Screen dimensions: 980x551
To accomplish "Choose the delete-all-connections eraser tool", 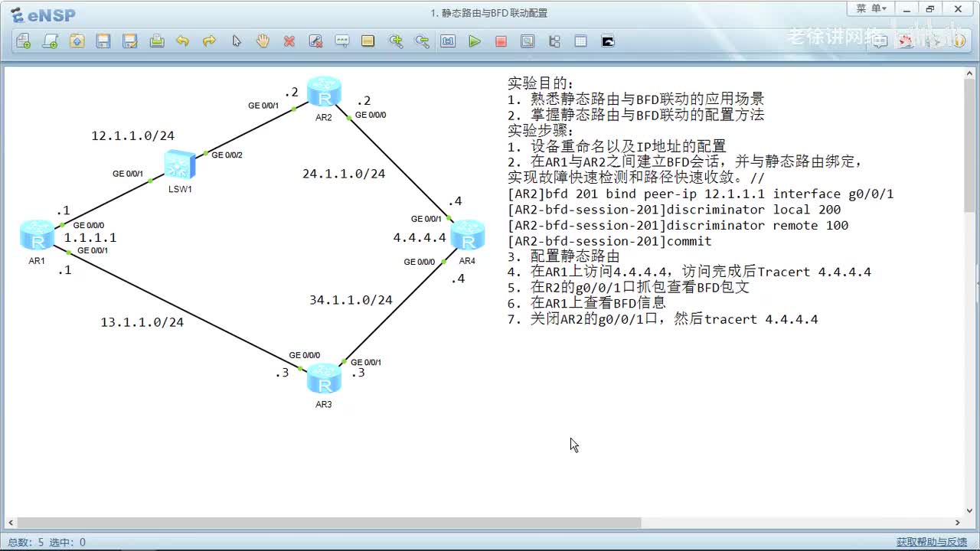I will pos(315,41).
